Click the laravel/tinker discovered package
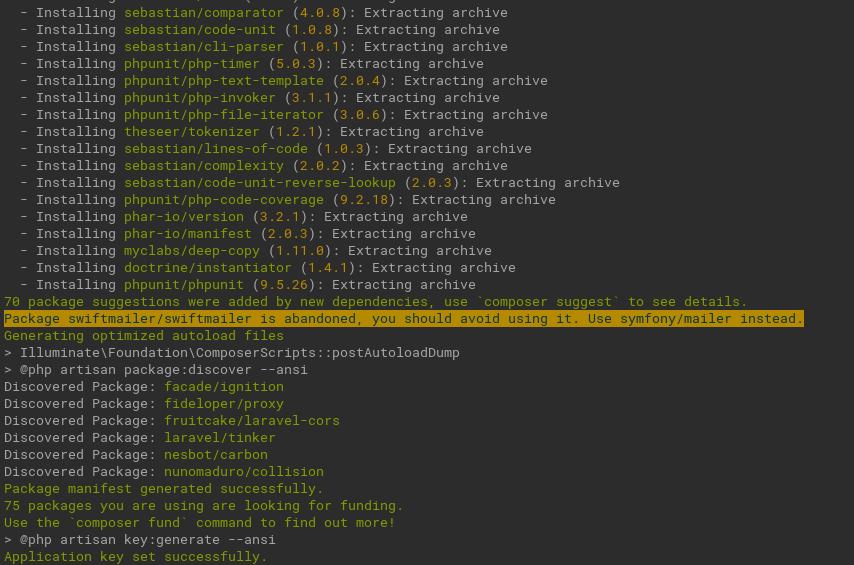854x565 pixels. [x=220, y=438]
